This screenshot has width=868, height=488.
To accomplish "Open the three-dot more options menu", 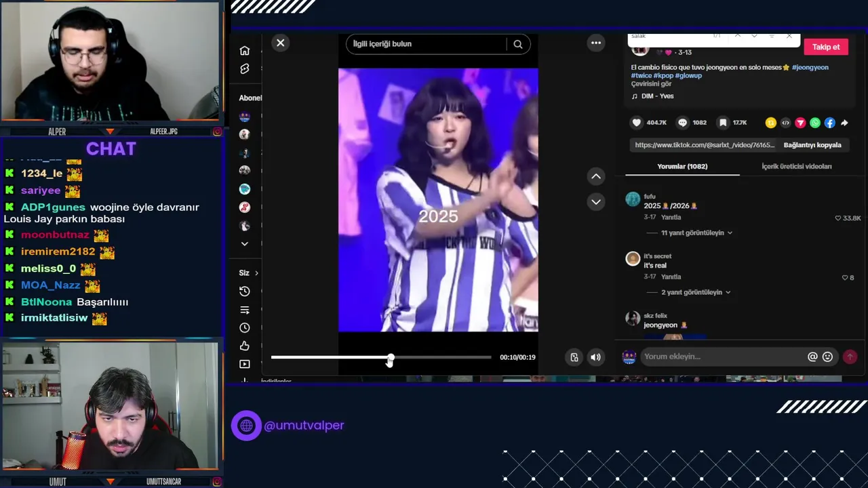I will coord(596,43).
